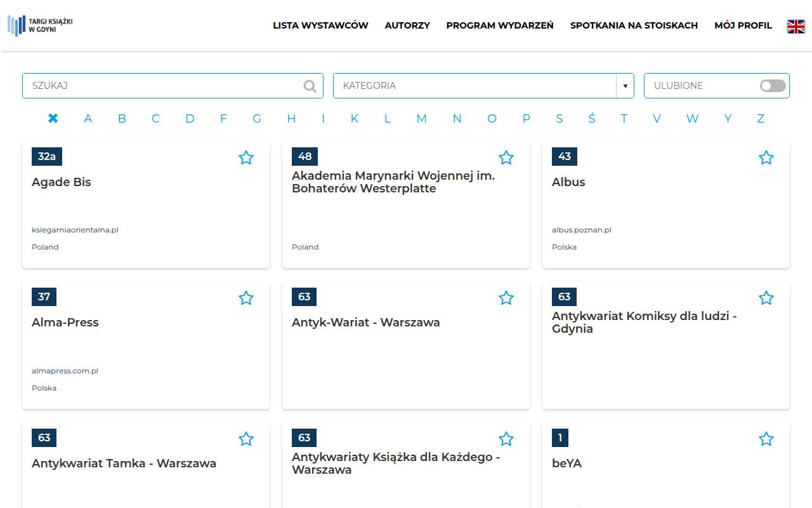Filter exhibitors by letter G
This screenshot has width=812, height=508.
click(x=257, y=118)
